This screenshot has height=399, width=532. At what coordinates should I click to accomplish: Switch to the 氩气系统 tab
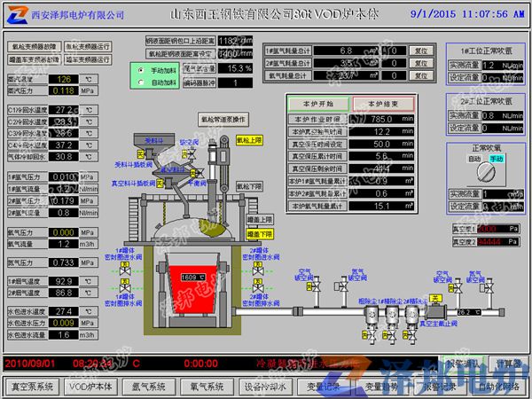point(148,387)
